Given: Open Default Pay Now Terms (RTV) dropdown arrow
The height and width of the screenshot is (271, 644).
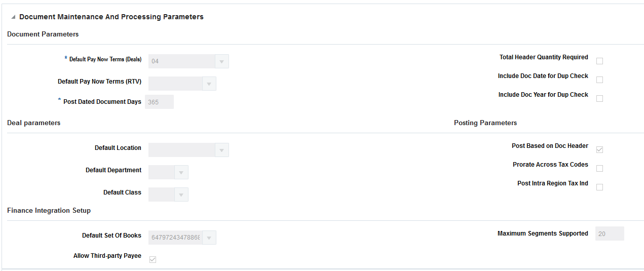Looking at the screenshot, I should (x=209, y=84).
